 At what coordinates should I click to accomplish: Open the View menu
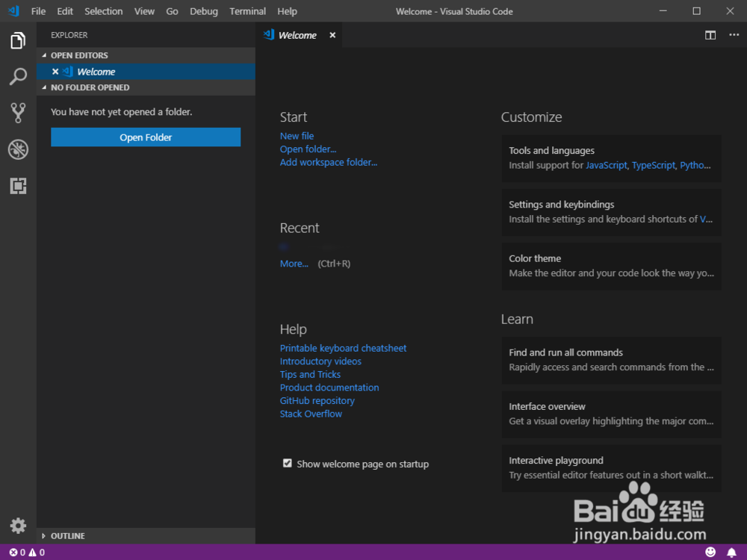pos(144,11)
